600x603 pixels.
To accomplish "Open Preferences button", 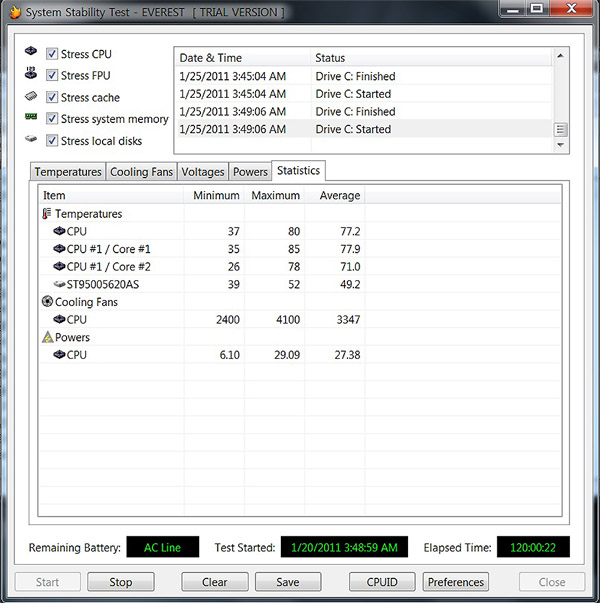I will [x=456, y=582].
